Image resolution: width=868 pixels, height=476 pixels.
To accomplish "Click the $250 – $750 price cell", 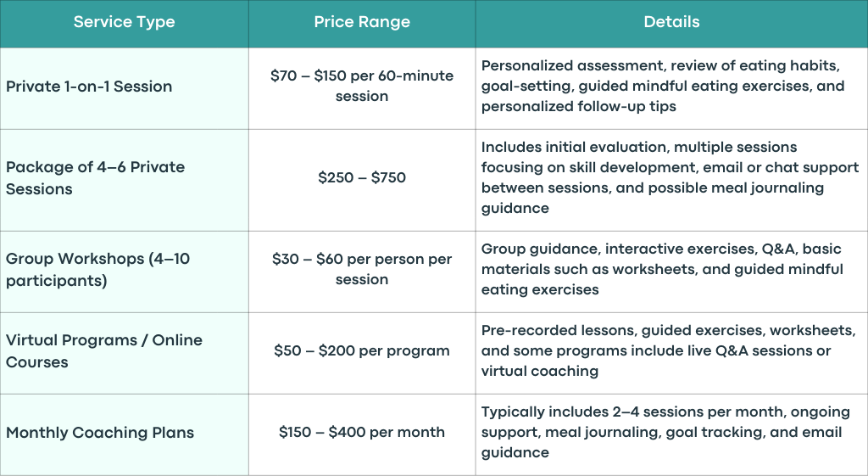I will 362,177.
